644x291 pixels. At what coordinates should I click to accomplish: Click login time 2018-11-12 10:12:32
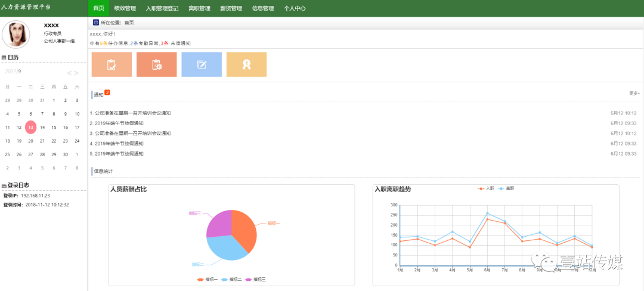47,205
